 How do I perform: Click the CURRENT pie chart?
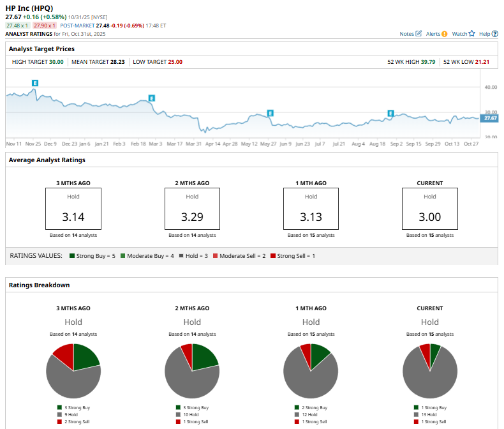click(430, 371)
